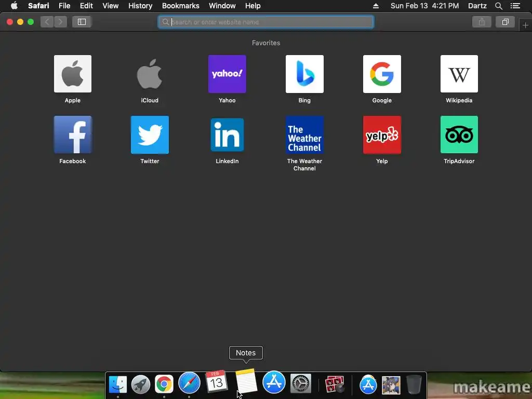The height and width of the screenshot is (399, 532).
Task: Open the Wikipedia favorite
Action: point(459,74)
